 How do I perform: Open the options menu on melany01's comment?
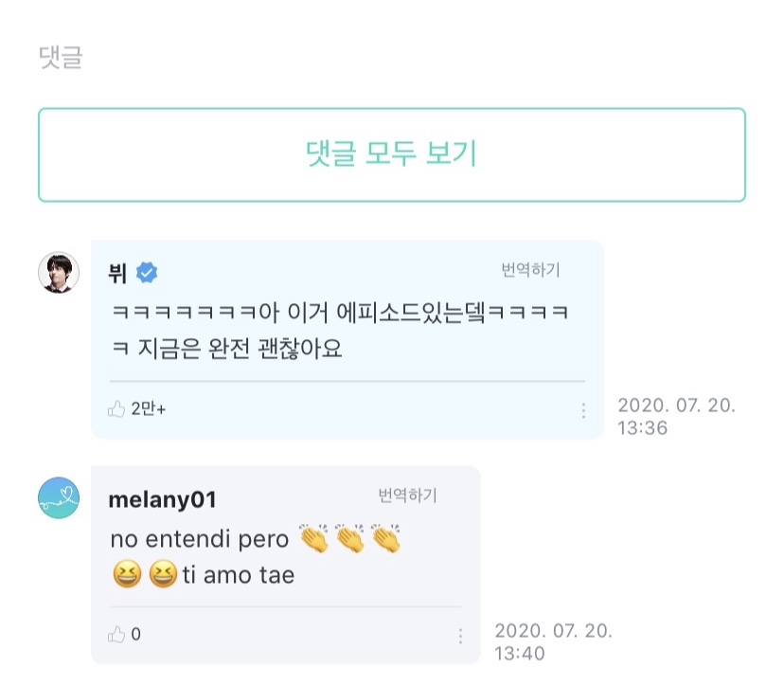point(459,635)
